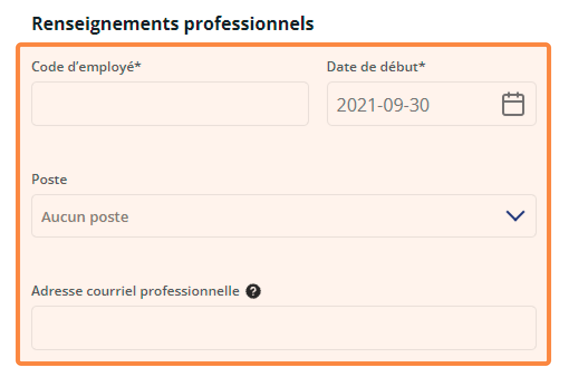Choose a position from Poste selector
This screenshot has width=588, height=377.
[x=284, y=216]
